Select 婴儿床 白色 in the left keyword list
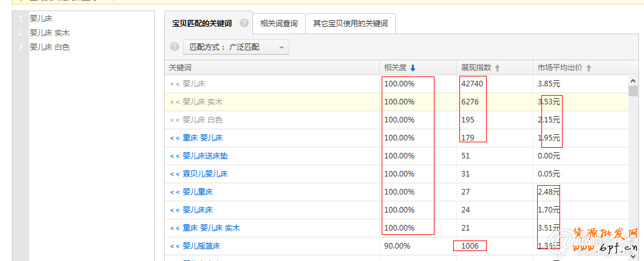Screen dimensions: 644x261 click(50, 47)
